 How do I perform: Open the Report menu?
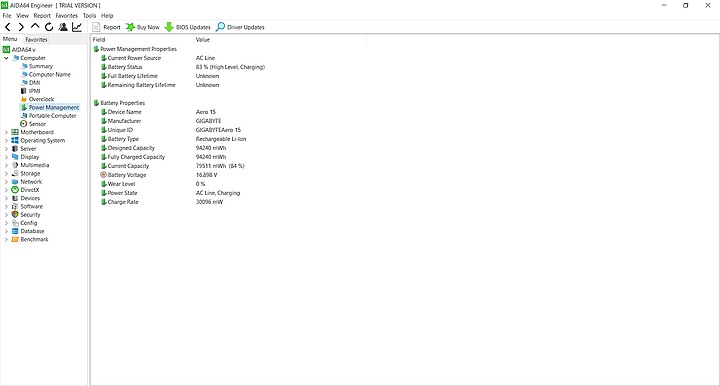[x=42, y=16]
